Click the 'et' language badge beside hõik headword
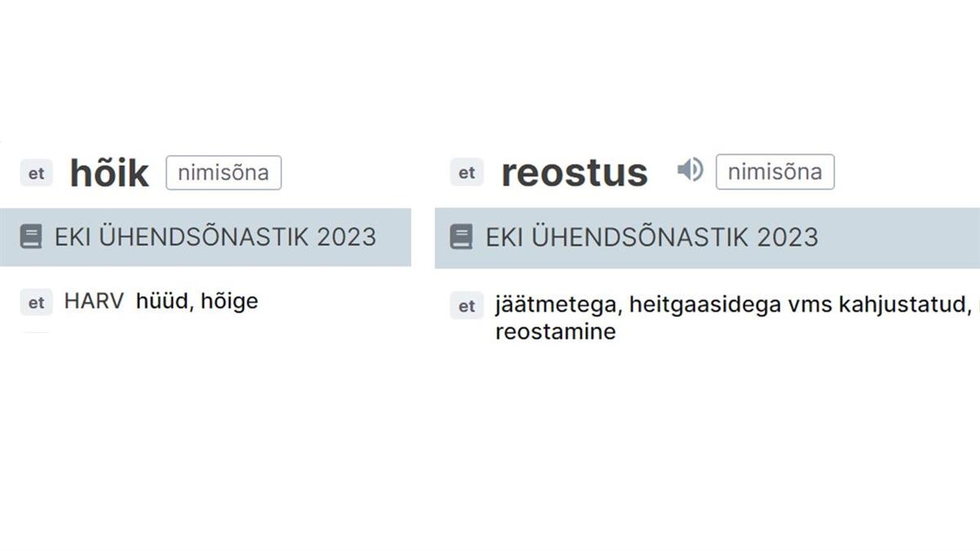 (37, 174)
